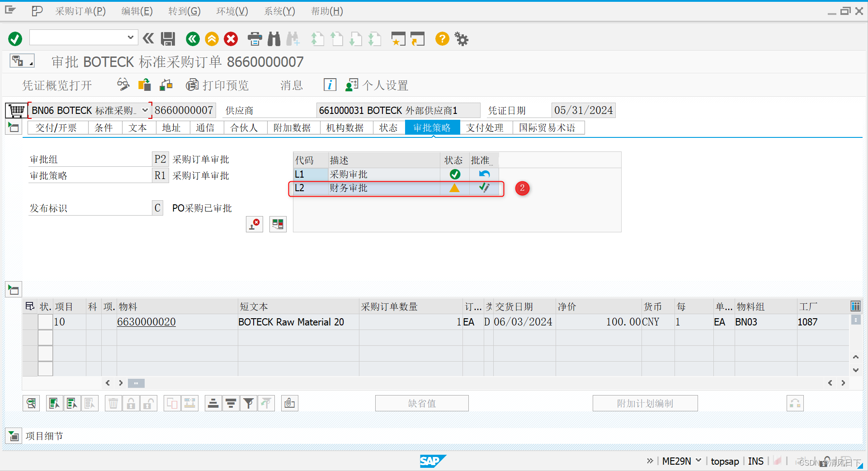The image size is (868, 471).
Task: Open the 系统(Y) menu
Action: pyautogui.click(x=279, y=11)
